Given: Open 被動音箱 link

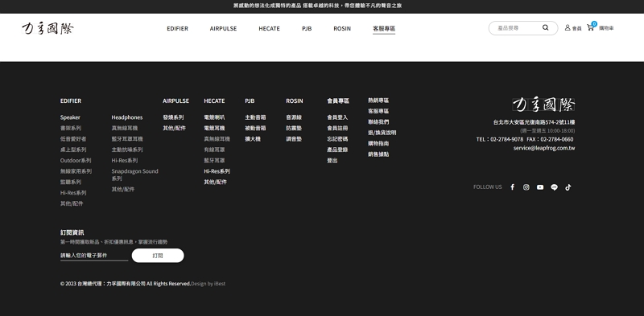Looking at the screenshot, I should pyautogui.click(x=255, y=128).
